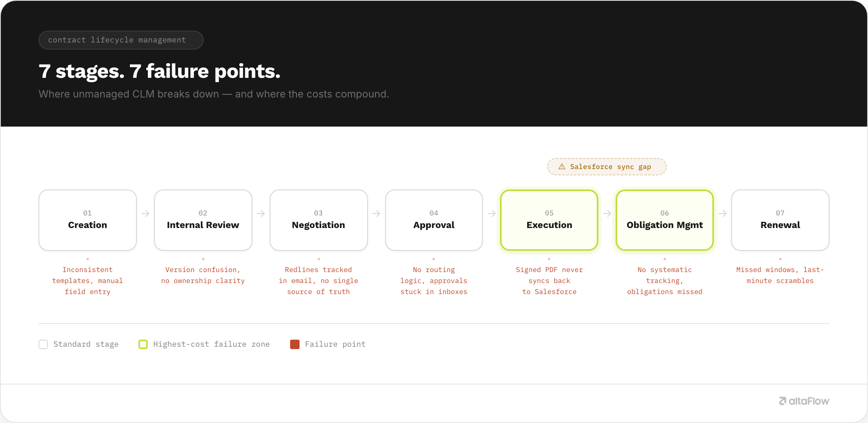Image resolution: width=868 pixels, height=423 pixels.
Task: Open the 03 Negotiation stage card
Action: point(319,220)
